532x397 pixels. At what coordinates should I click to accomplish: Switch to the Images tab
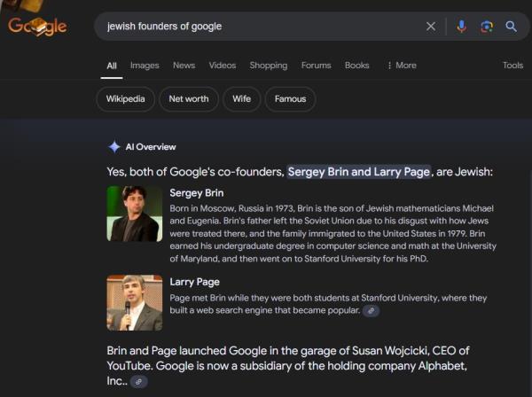click(x=145, y=66)
